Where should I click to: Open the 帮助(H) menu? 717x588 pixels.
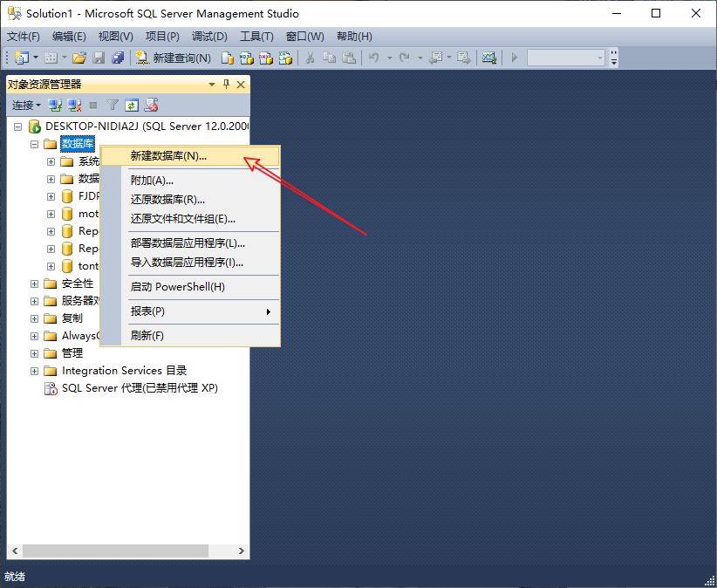pos(354,36)
